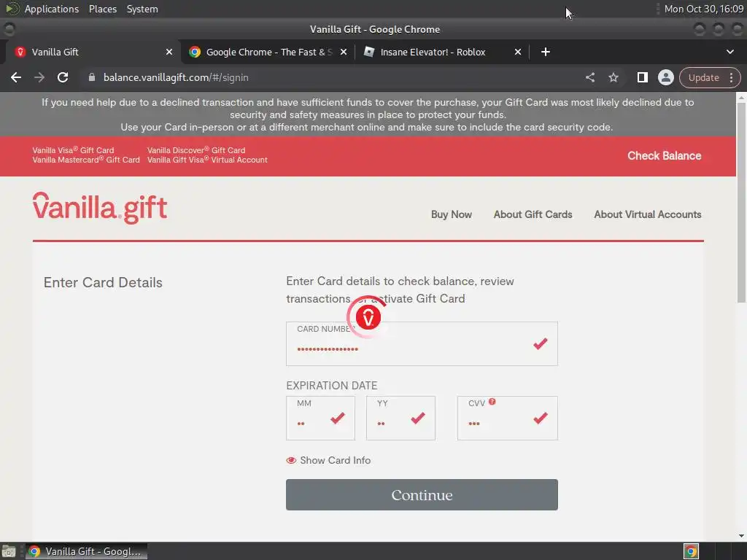Screen dimensions: 747x560
Task: Click the Update button in Chrome
Action: click(x=703, y=77)
